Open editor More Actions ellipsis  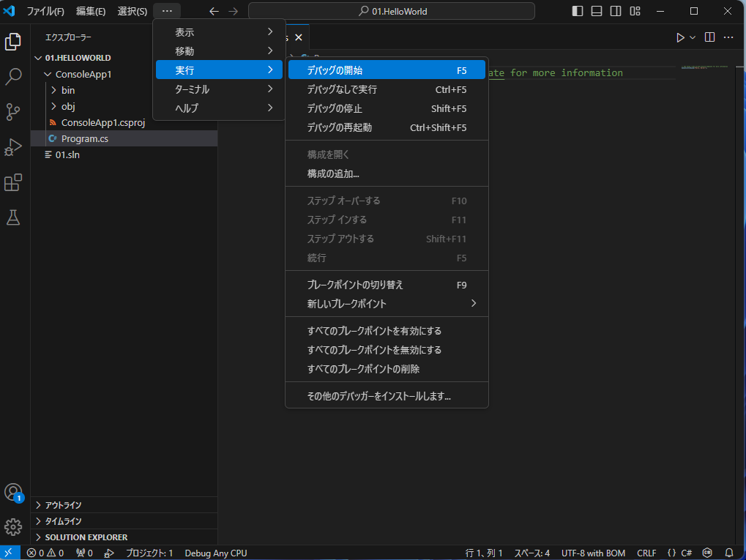[x=728, y=37]
